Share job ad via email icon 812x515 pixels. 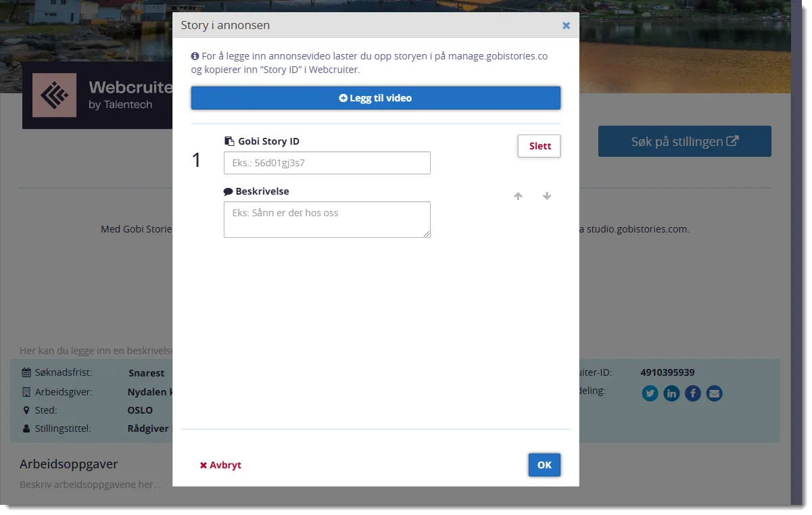coord(714,393)
